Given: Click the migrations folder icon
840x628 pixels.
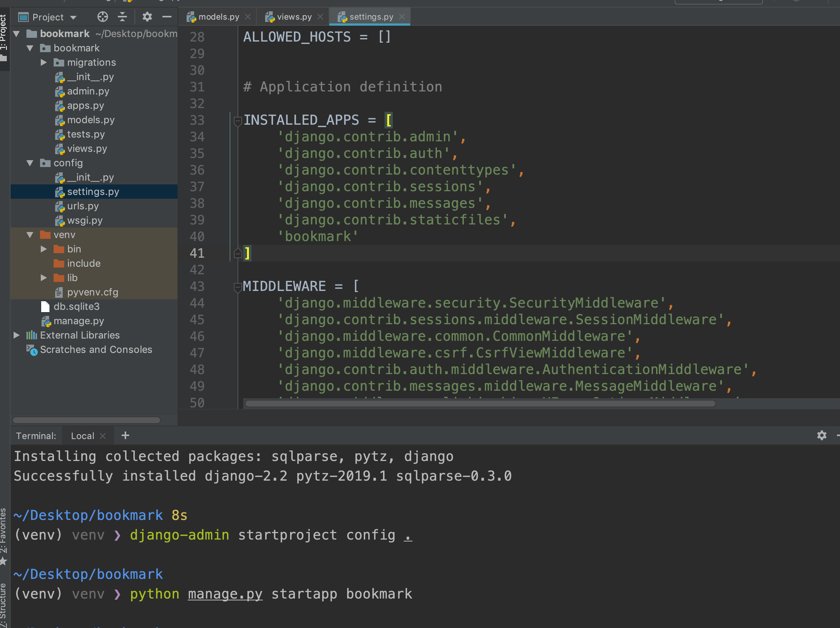Looking at the screenshot, I should 59,62.
